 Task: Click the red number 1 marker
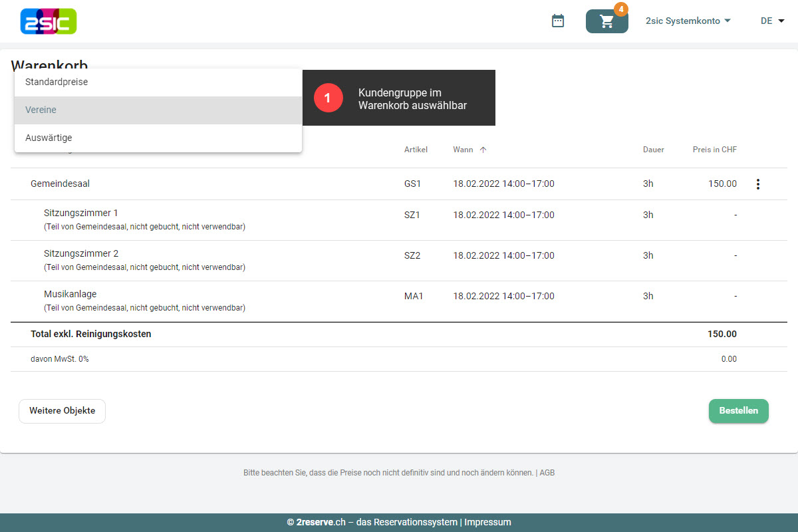(x=327, y=98)
